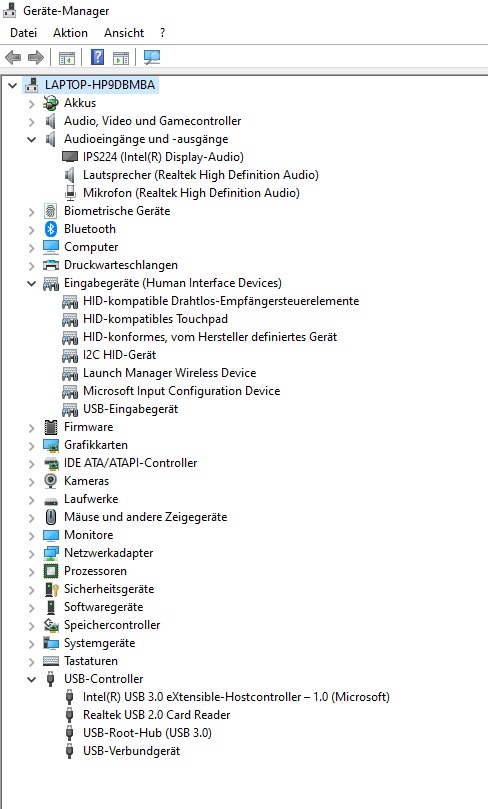The height and width of the screenshot is (809, 488).
Task: Click the Forward arrow toolbar icon
Action: 36,57
